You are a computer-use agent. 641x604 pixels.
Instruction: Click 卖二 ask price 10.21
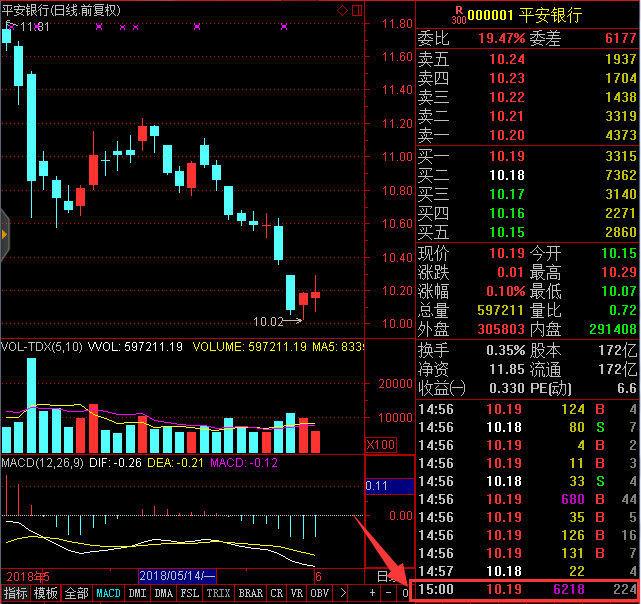coord(507,116)
